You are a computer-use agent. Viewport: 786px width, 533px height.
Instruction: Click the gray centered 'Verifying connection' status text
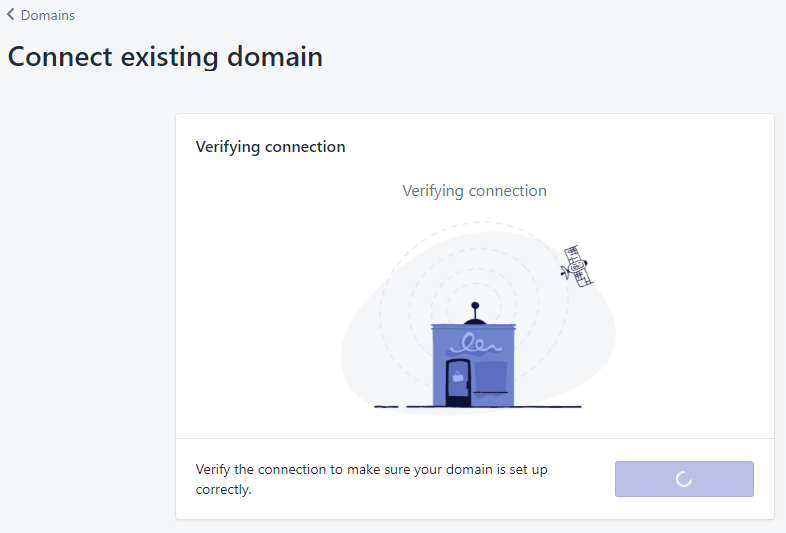[474, 191]
